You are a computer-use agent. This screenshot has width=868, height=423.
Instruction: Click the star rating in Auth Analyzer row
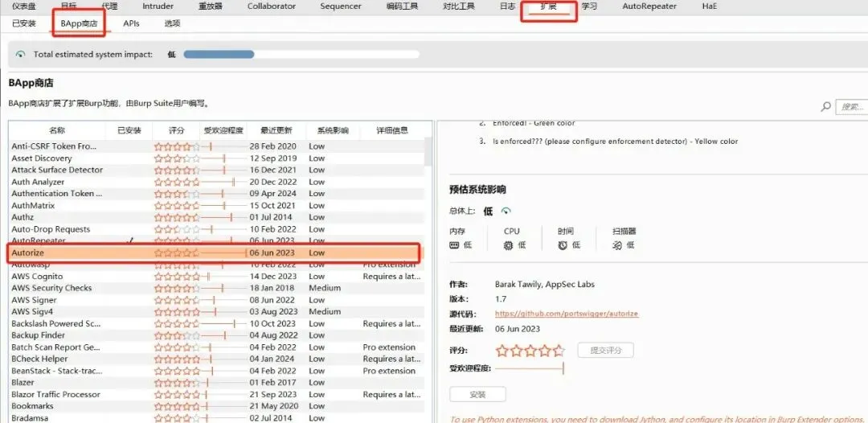[177, 182]
